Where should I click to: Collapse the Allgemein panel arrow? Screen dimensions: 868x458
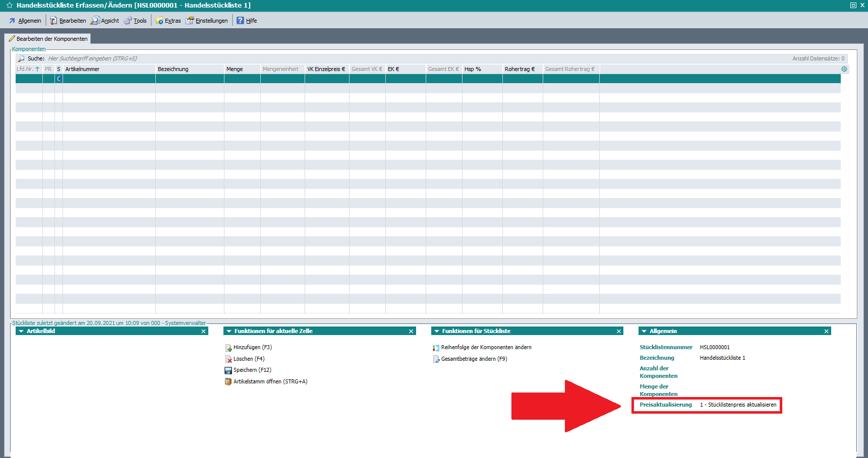coord(644,332)
